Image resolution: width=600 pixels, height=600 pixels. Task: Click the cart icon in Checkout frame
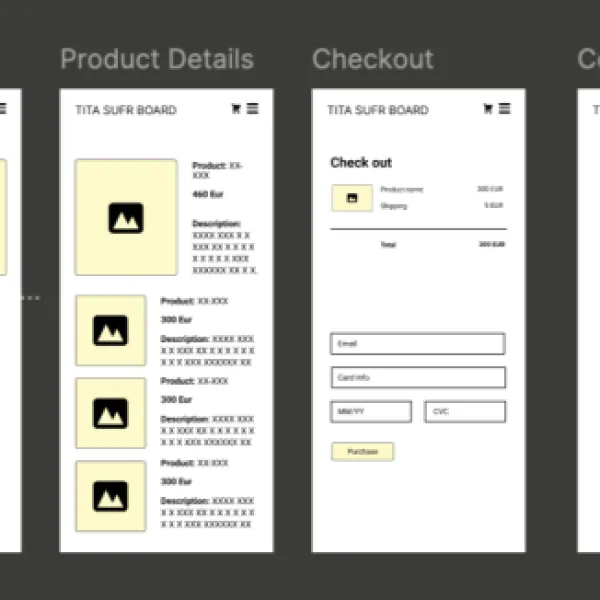tap(488, 109)
